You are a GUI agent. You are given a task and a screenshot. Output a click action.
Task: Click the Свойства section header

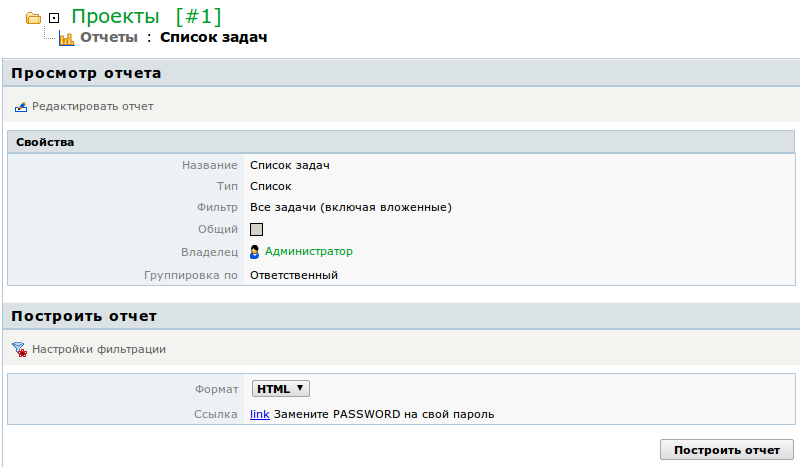coord(45,142)
